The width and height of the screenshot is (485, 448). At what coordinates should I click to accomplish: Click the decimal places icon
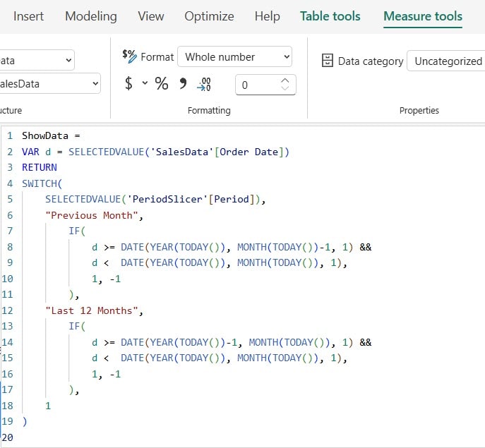click(204, 84)
